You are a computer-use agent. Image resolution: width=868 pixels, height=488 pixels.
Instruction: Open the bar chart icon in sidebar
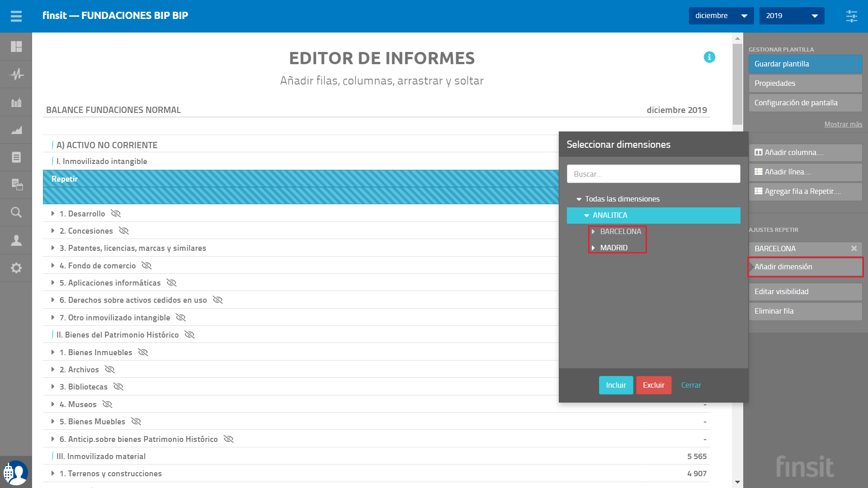[16, 102]
